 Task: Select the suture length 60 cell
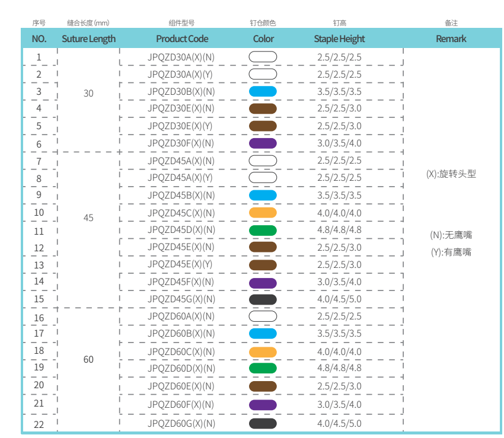tap(88, 359)
